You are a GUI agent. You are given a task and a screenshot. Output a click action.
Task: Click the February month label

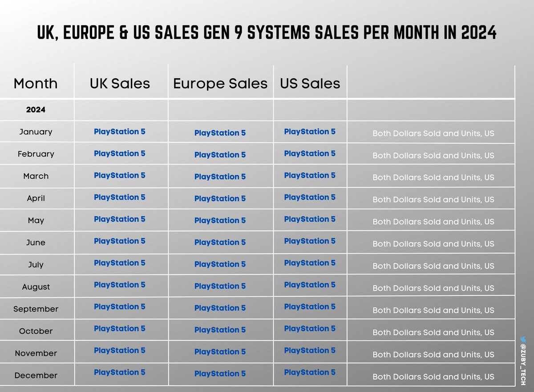click(x=36, y=154)
